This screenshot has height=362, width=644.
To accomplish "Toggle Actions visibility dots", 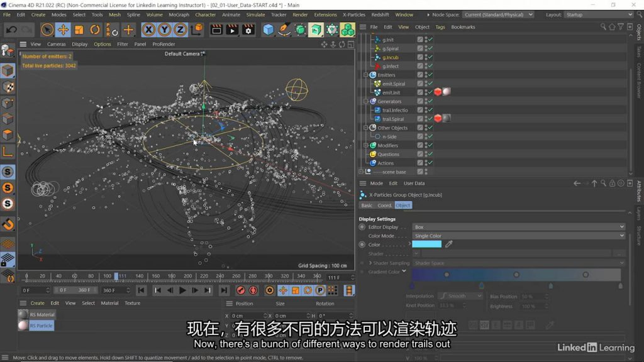I will click(x=426, y=163).
